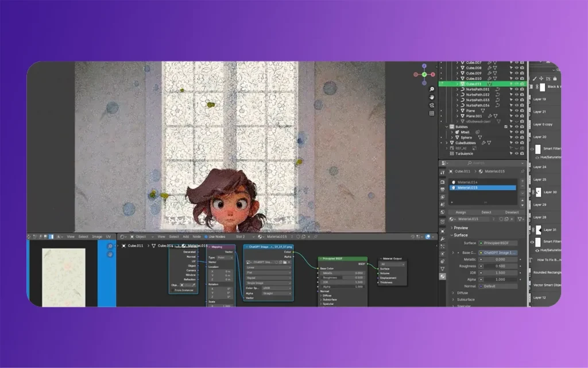Disable rendering of Sphere camera icon
This screenshot has height=368, width=588.
(x=522, y=137)
